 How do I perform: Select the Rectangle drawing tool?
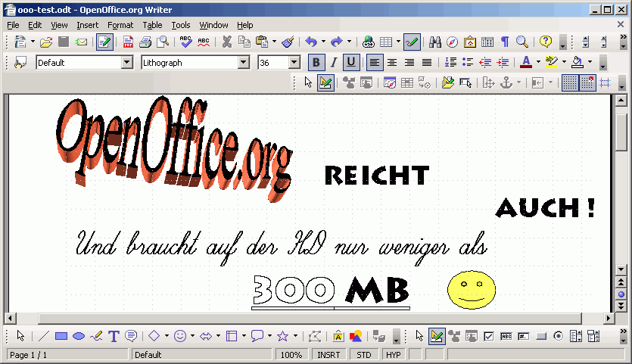tap(61, 336)
